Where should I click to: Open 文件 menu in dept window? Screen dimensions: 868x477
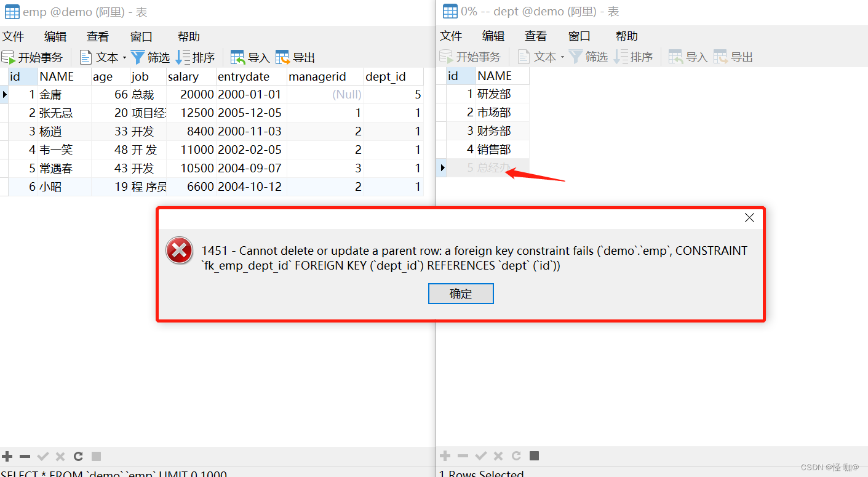(451, 36)
